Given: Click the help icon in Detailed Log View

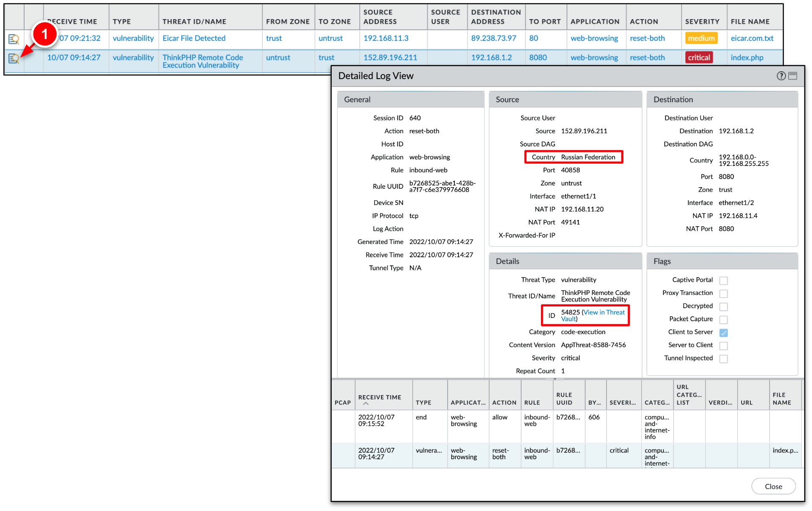Looking at the screenshot, I should tap(781, 76).
